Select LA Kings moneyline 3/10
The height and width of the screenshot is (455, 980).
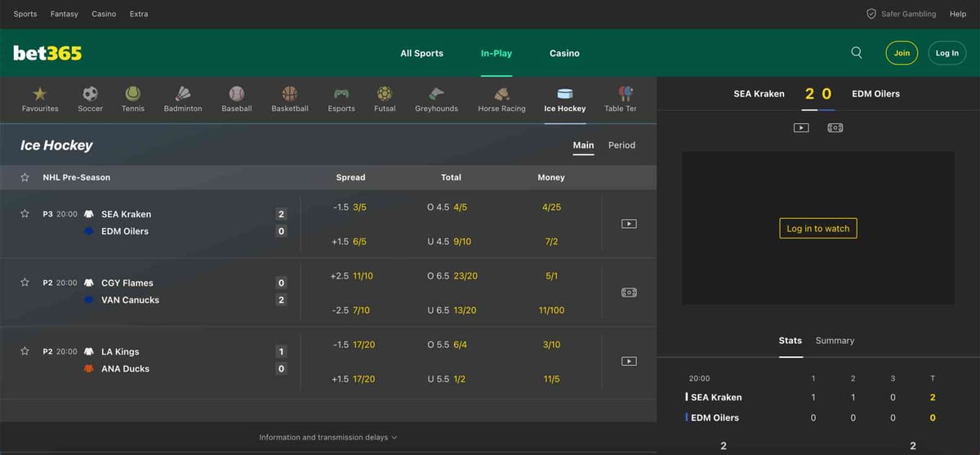pyautogui.click(x=551, y=345)
